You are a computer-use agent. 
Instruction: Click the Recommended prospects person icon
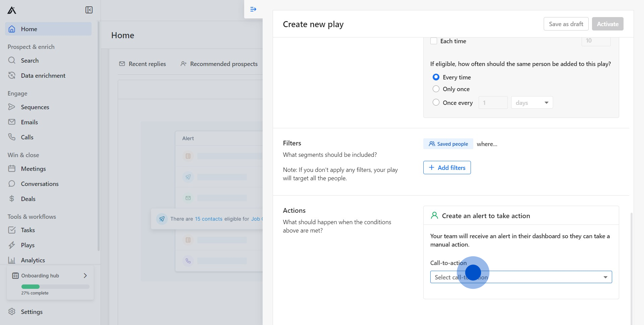pos(183,64)
